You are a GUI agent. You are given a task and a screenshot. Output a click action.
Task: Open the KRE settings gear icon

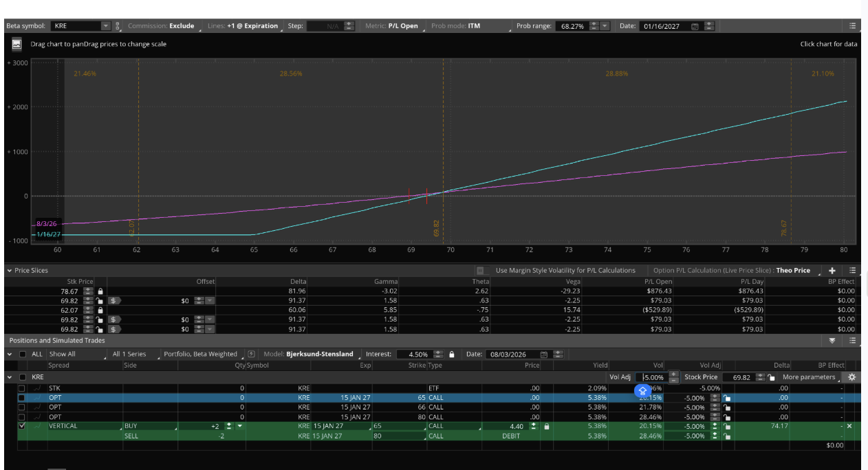(x=852, y=377)
